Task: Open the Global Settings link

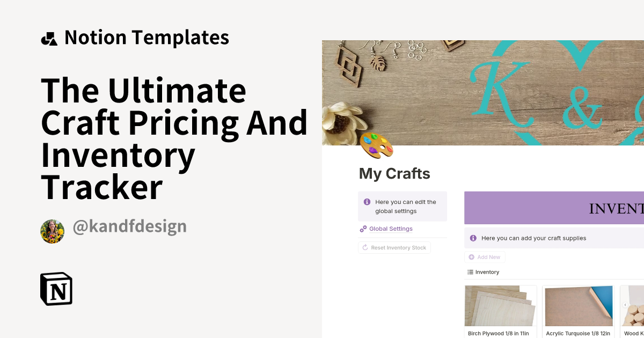Action: click(x=391, y=229)
